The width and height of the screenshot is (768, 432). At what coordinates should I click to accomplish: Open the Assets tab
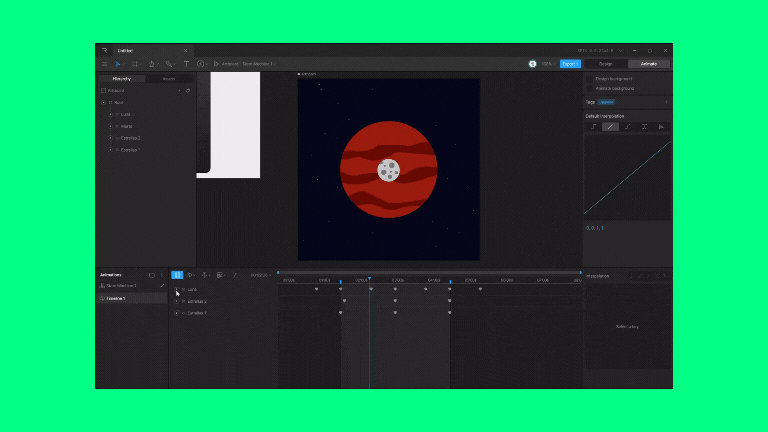(169, 78)
